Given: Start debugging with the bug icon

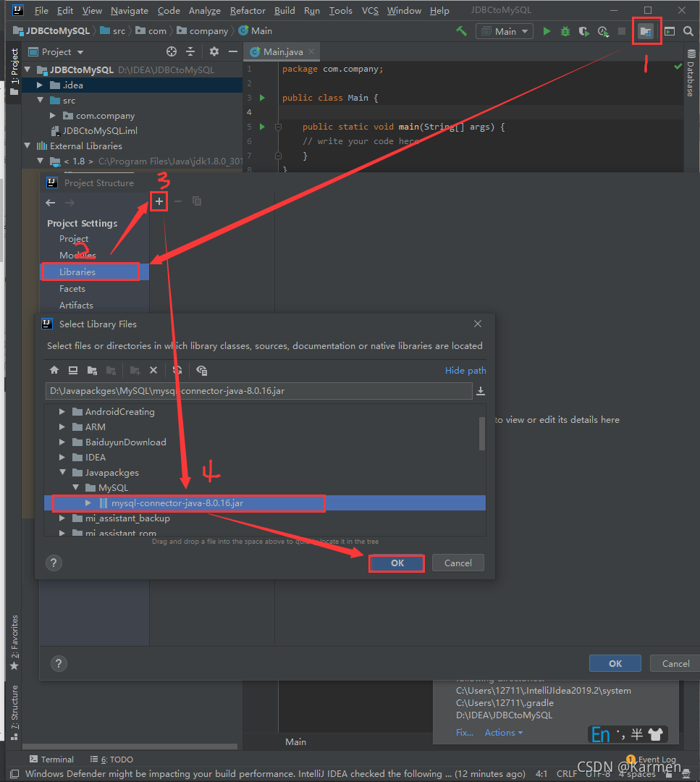Looking at the screenshot, I should point(565,31).
